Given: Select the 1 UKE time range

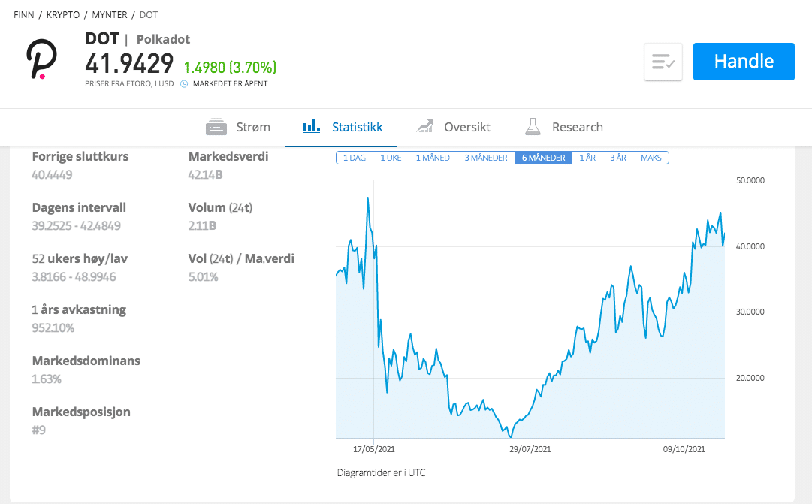Looking at the screenshot, I should coord(392,158).
